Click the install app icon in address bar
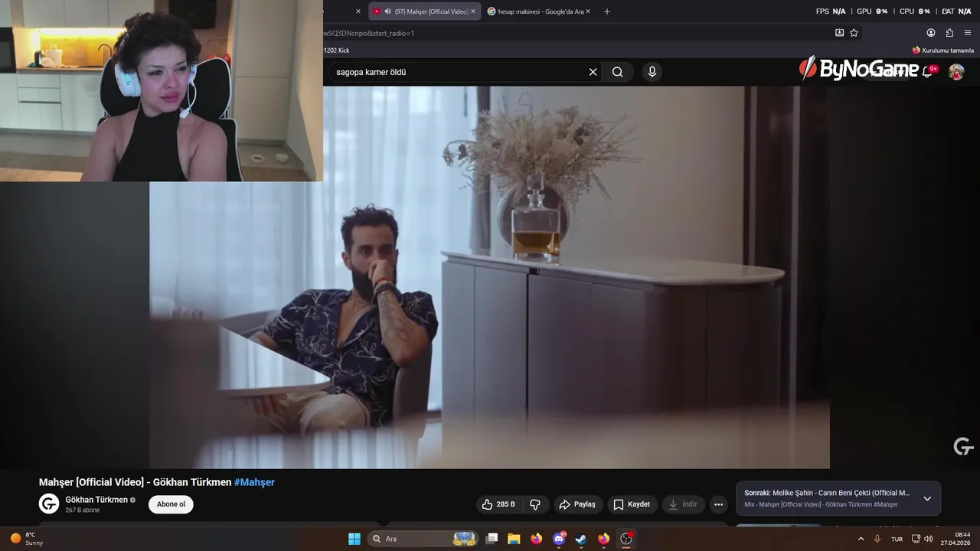 click(839, 33)
